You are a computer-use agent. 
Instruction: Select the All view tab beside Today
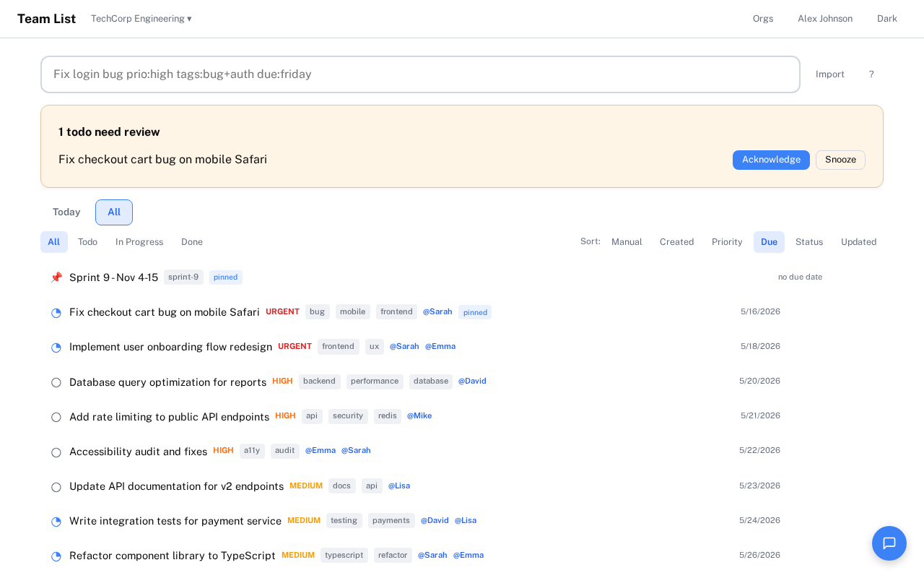tap(114, 212)
